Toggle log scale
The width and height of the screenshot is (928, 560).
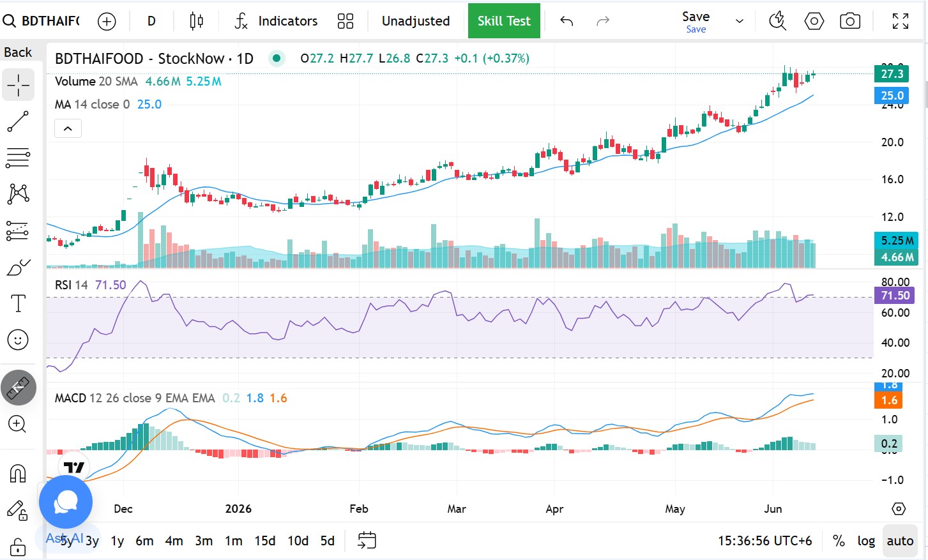pos(866,541)
